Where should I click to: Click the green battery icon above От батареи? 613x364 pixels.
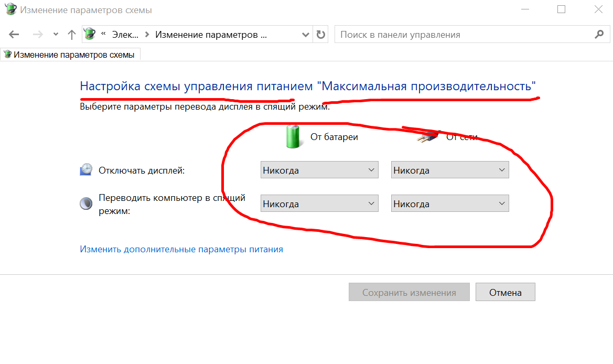[x=293, y=136]
